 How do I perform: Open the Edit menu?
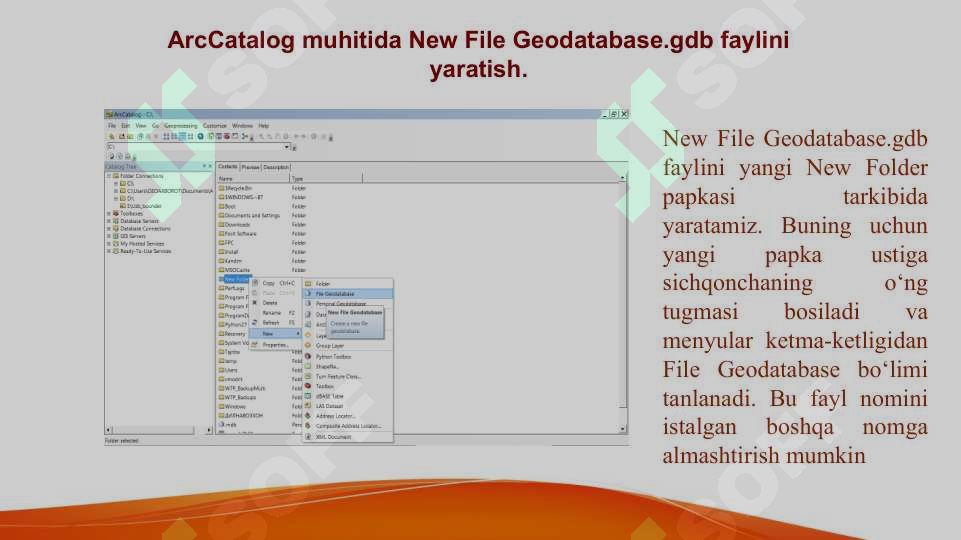[x=126, y=126]
